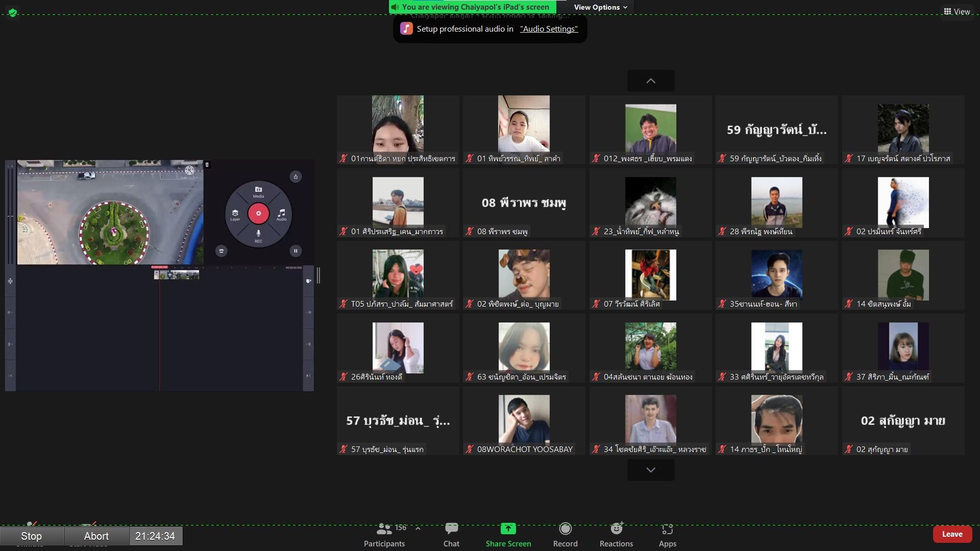Image resolution: width=980 pixels, height=551 pixels.
Task: Select participant tile 07 วีรวัฒน์ ศิริเลิศ
Action: (650, 275)
